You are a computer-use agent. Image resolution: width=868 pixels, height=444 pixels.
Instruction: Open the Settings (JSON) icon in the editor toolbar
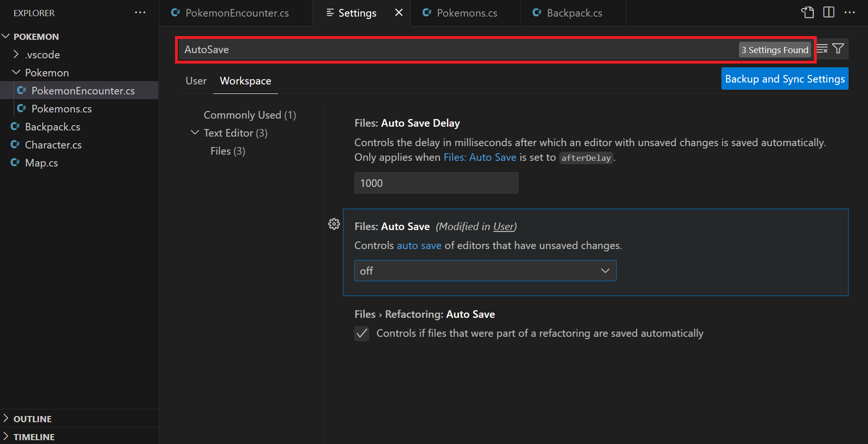(807, 12)
